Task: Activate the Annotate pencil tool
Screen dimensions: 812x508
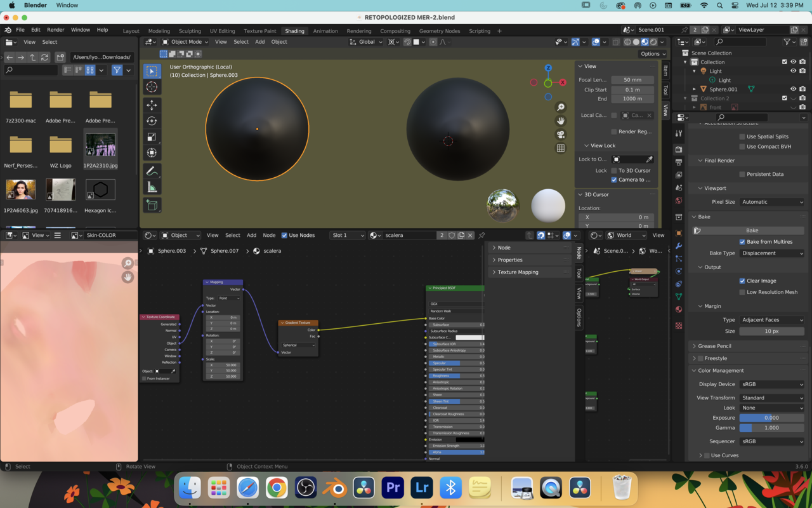Action: coord(152,171)
